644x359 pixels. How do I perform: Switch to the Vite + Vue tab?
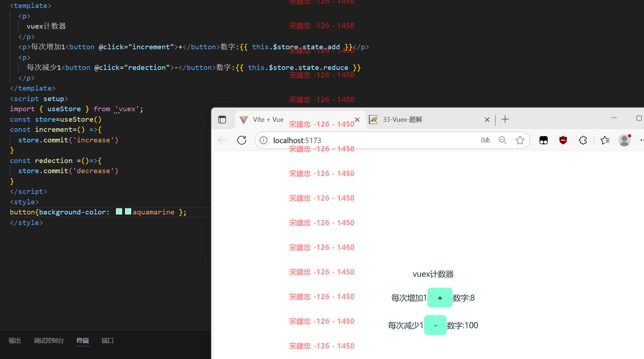(300, 120)
